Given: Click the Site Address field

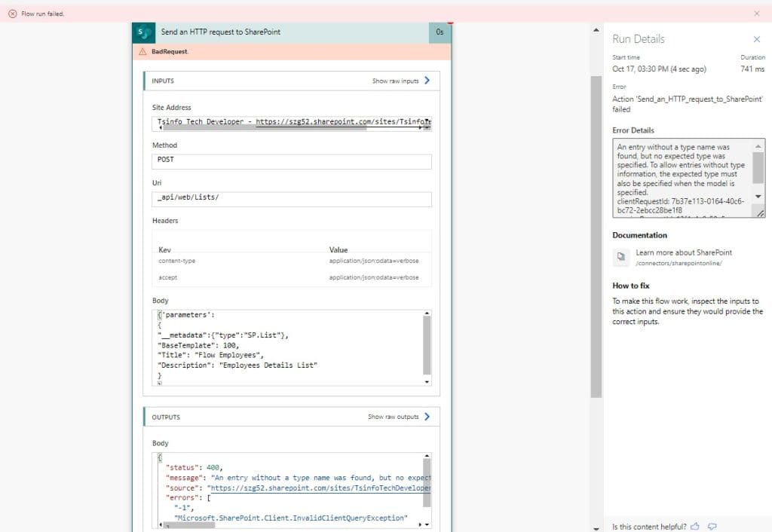Looking at the screenshot, I should tap(292, 124).
